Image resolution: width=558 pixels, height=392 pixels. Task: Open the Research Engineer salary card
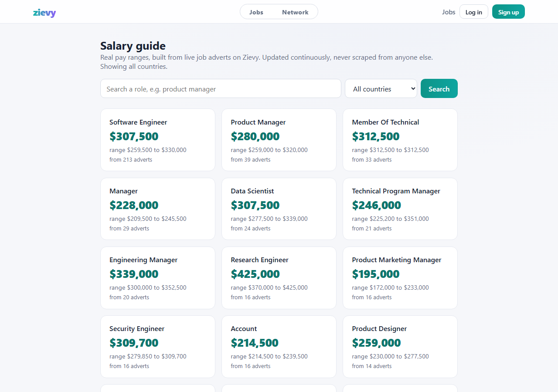pos(279,277)
